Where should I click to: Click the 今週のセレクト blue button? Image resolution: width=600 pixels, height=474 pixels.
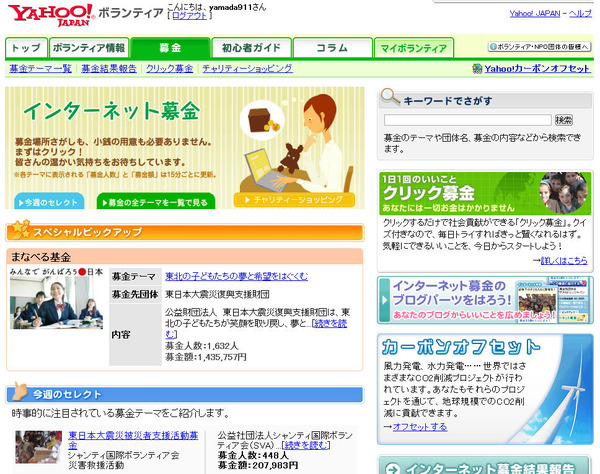coord(49,201)
